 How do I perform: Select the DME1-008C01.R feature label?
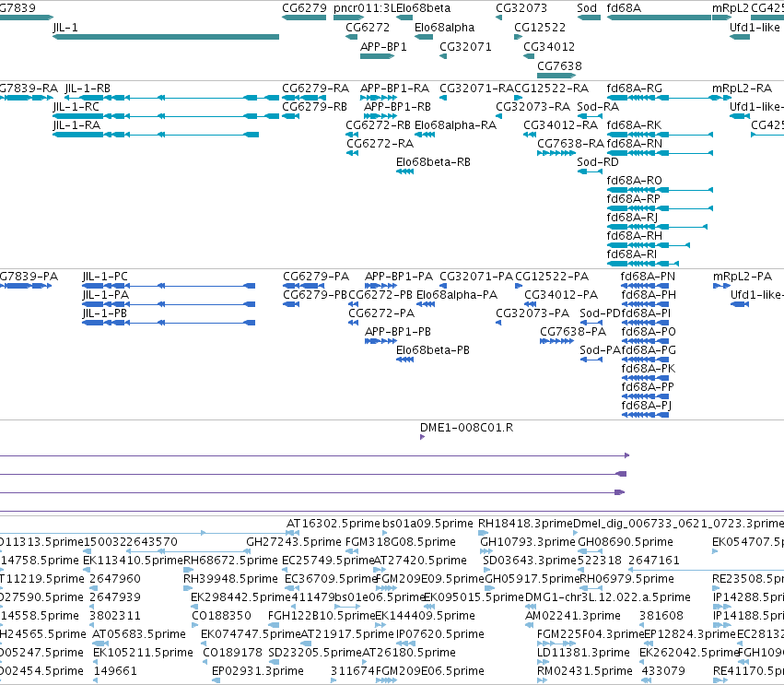coord(466,428)
